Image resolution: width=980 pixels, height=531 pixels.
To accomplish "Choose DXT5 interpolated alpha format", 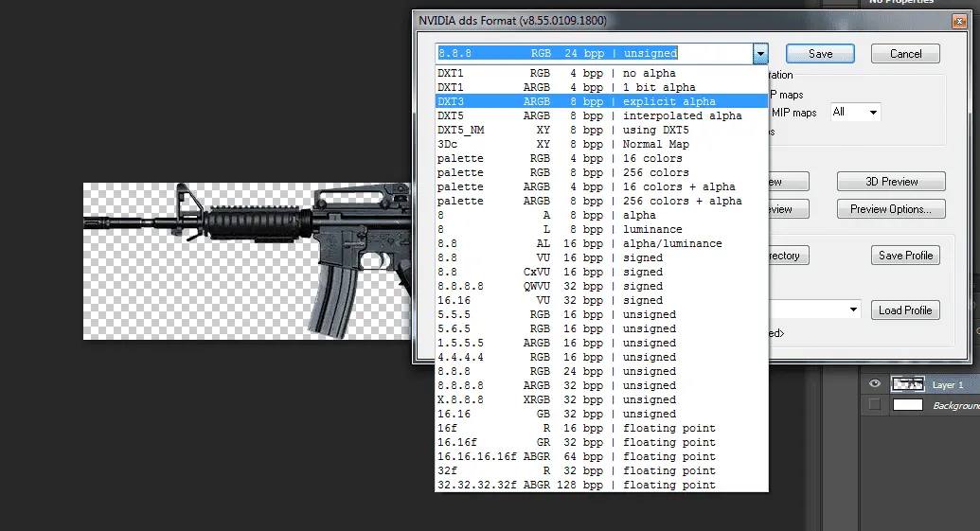I will tap(601, 115).
